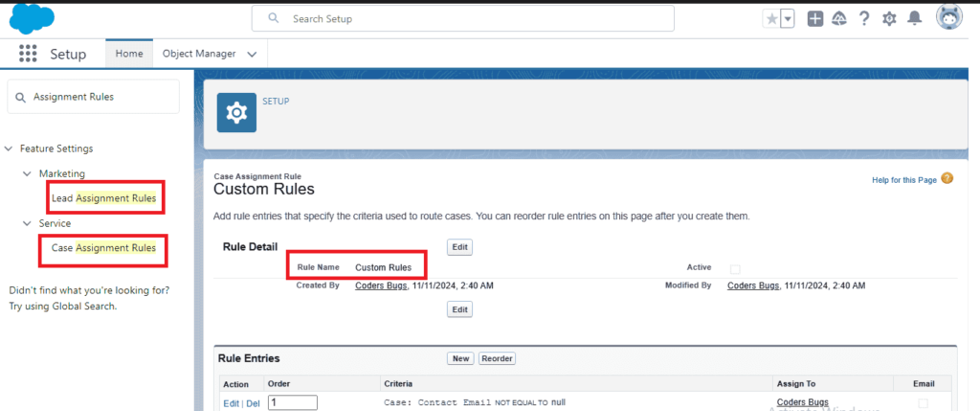Click the magnifier icon in Quick Find
Screen dimensions: 980x411
pos(20,97)
